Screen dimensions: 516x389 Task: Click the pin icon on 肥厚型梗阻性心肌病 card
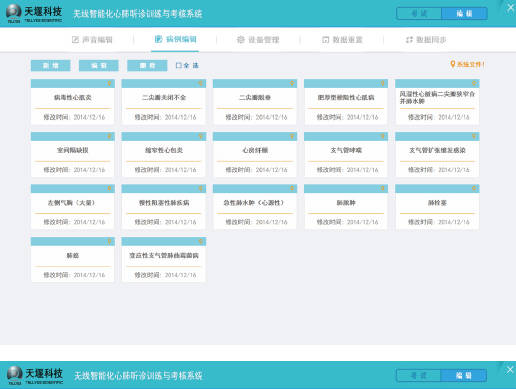click(383, 83)
